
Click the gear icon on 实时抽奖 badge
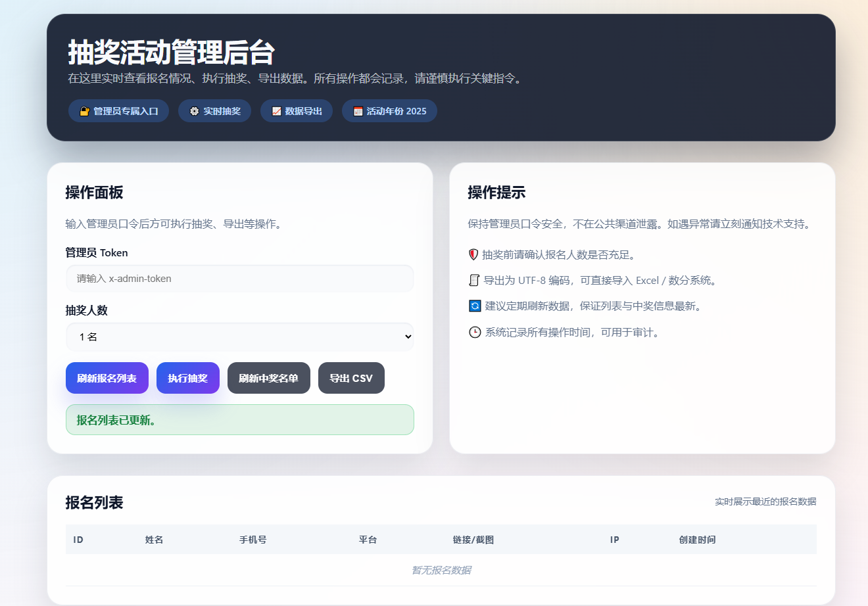[x=194, y=111]
